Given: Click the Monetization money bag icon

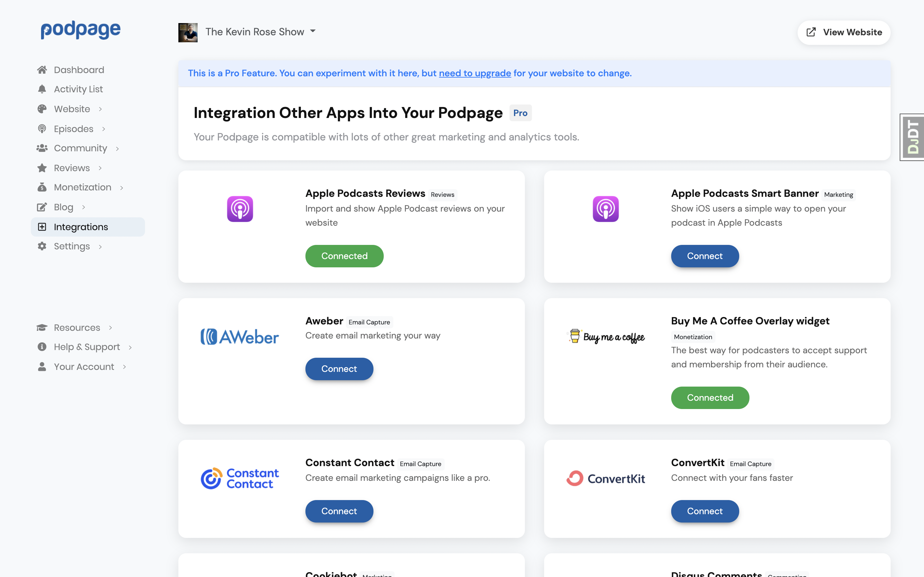Looking at the screenshot, I should tap(42, 188).
